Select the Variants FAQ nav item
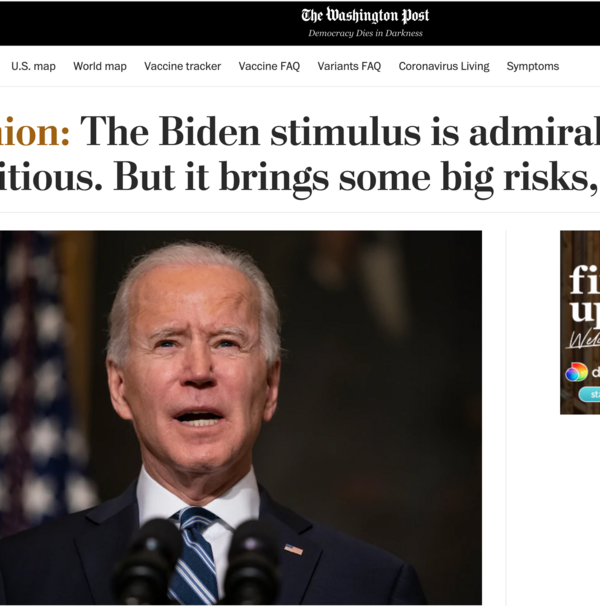This screenshot has height=606, width=600. pyautogui.click(x=349, y=66)
